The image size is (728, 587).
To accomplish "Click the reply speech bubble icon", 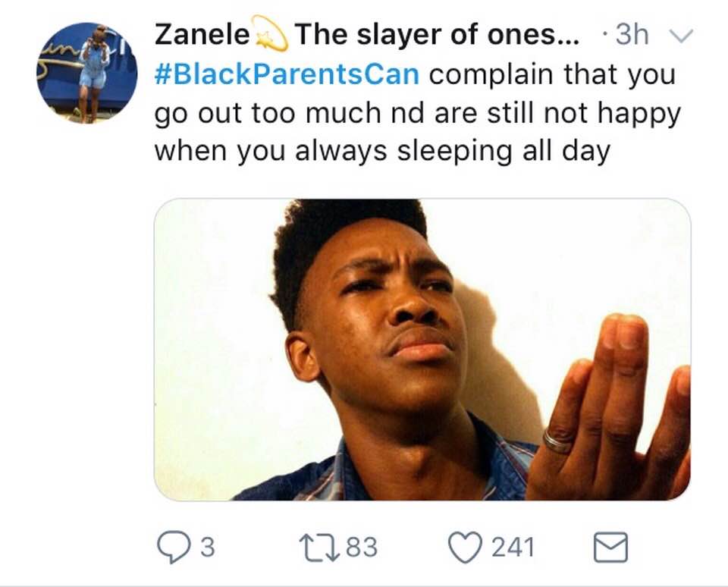I will pyautogui.click(x=174, y=547).
